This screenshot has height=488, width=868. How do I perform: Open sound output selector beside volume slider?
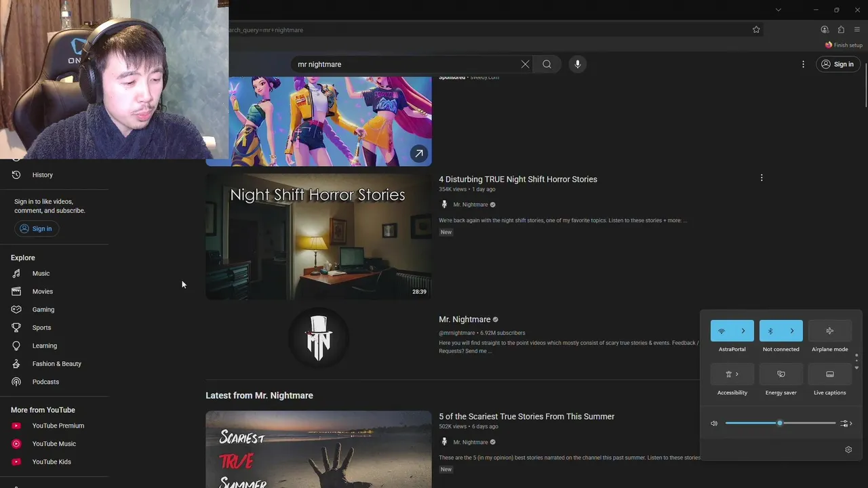click(x=846, y=424)
